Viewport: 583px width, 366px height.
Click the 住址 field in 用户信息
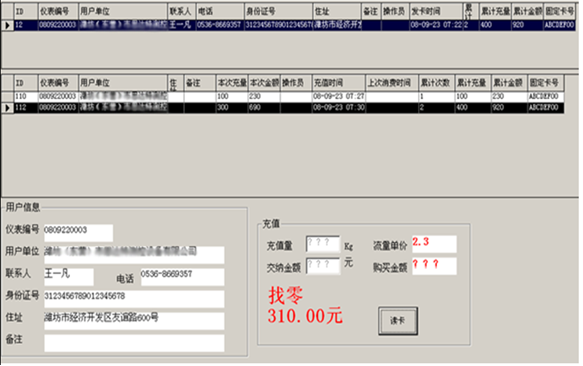click(x=134, y=321)
